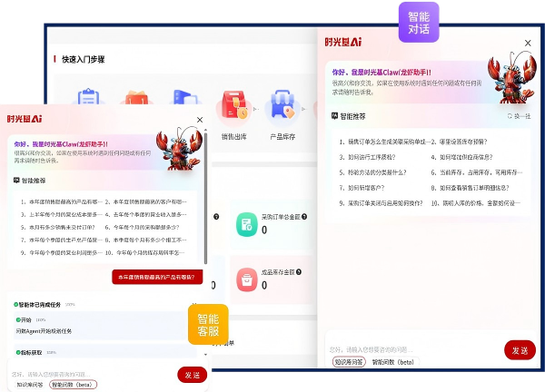Open the 产品库存 store icon
Image resolution: width=545 pixels, height=392 pixels.
(x=282, y=105)
